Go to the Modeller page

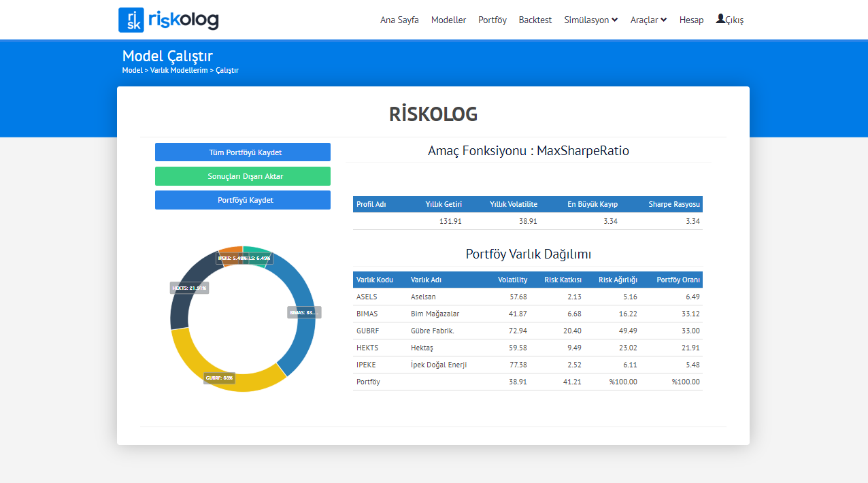[x=448, y=20]
